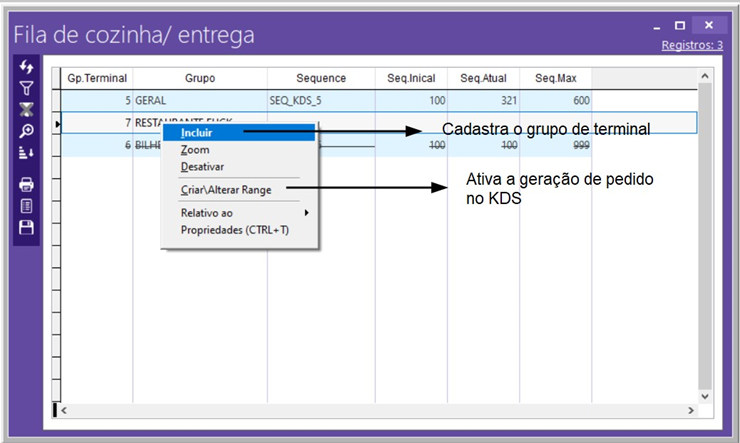This screenshot has width=740, height=443.
Task: Click Desativar in the context menu
Action: [202, 166]
